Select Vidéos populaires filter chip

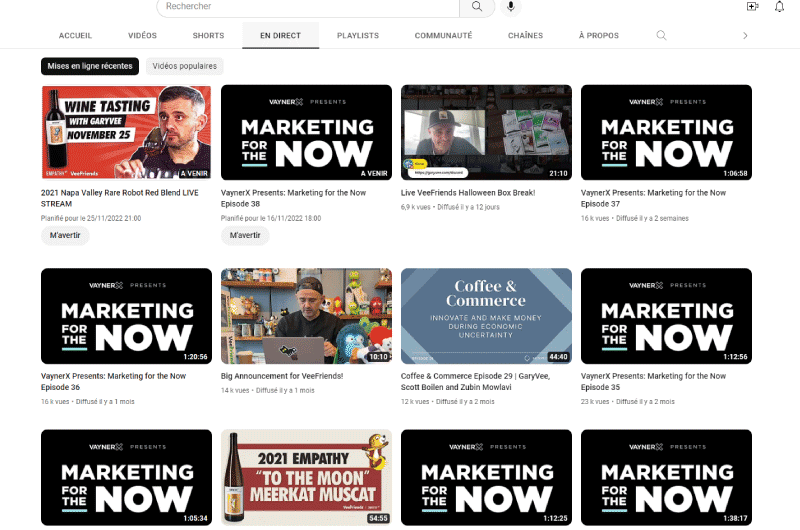[x=185, y=66]
